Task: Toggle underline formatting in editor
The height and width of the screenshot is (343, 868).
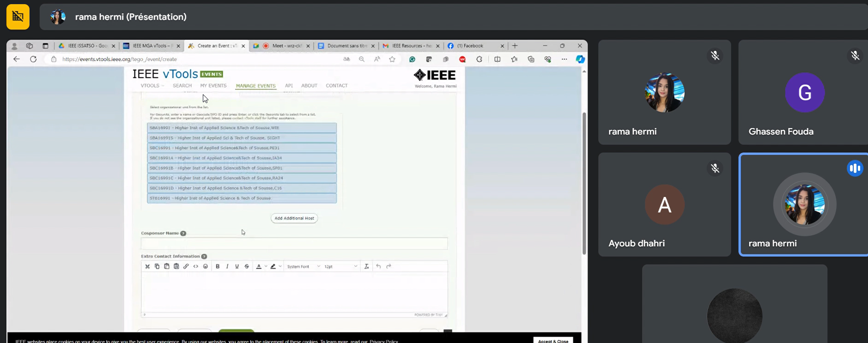Action: click(x=237, y=266)
